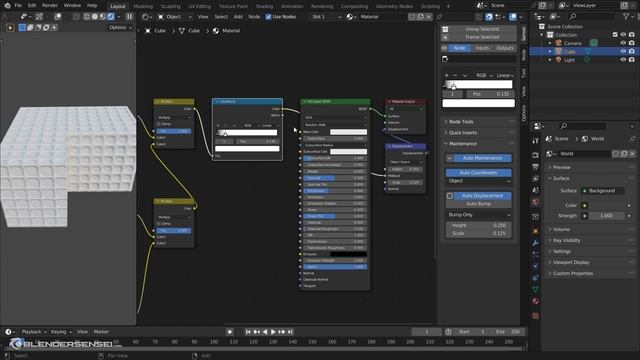Click the Group Selected icon
This screenshot has width=640, height=360.
445,29
